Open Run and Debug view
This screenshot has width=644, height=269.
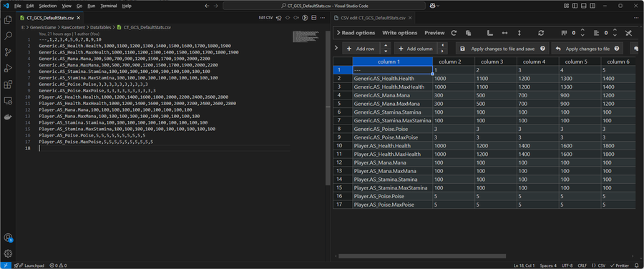point(7,68)
